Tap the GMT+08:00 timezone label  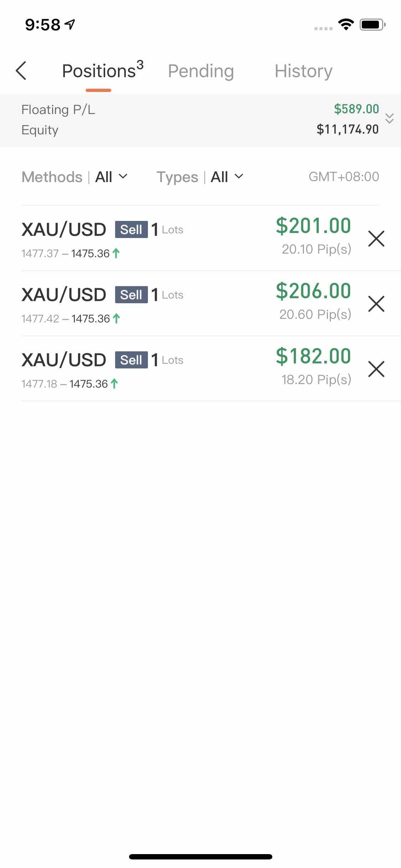[344, 176]
